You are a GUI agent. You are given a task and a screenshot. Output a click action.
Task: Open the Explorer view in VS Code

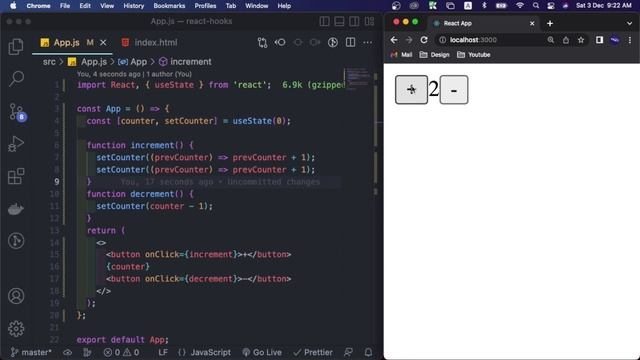(16, 47)
